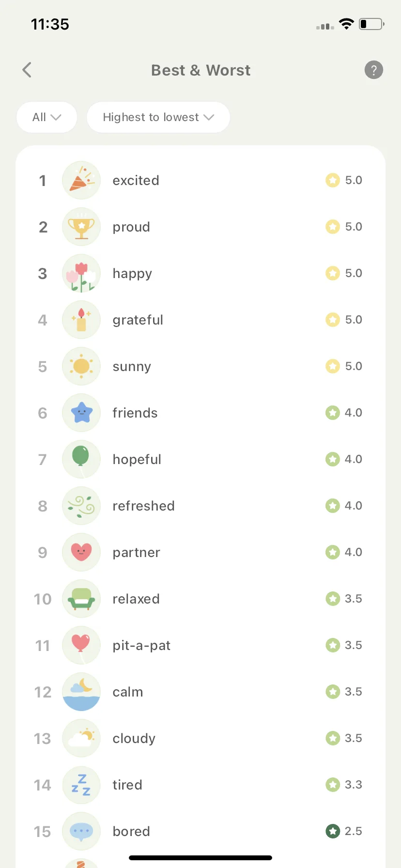Tap the 2.5 star rating for bored
Screen dimensions: 401x868
(x=344, y=831)
